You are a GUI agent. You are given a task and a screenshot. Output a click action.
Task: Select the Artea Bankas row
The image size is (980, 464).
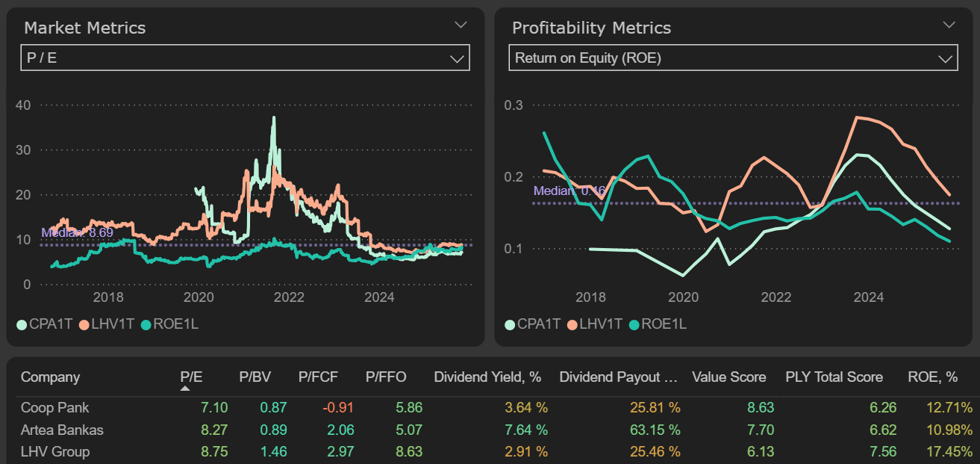62,430
